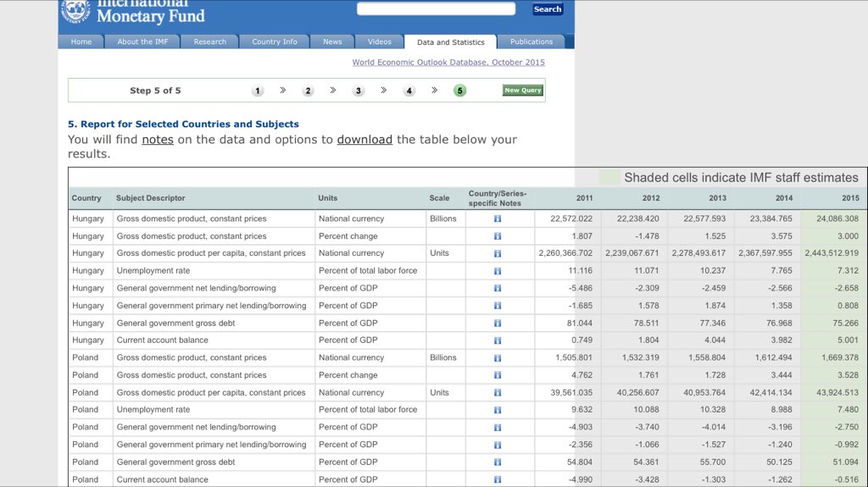The width and height of the screenshot is (868, 487).
Task: Select Hungary 2011 GDP value 22,572.022
Action: (x=571, y=219)
